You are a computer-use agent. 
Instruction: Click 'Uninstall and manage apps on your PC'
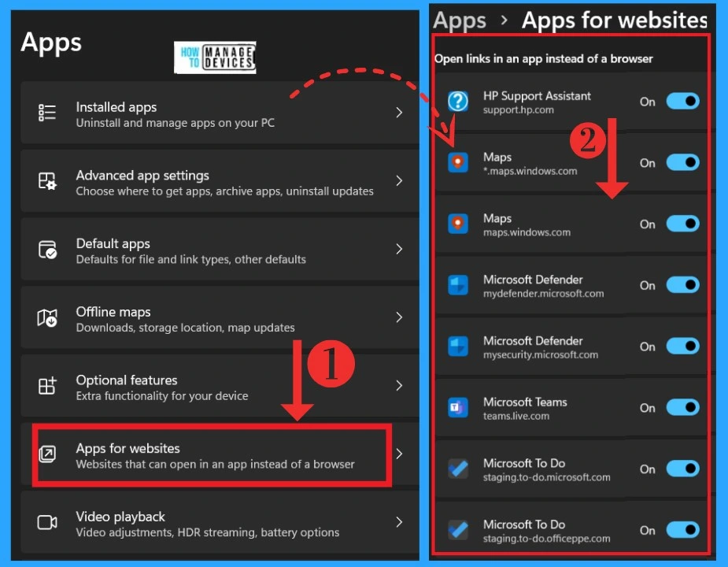pyautogui.click(x=175, y=123)
